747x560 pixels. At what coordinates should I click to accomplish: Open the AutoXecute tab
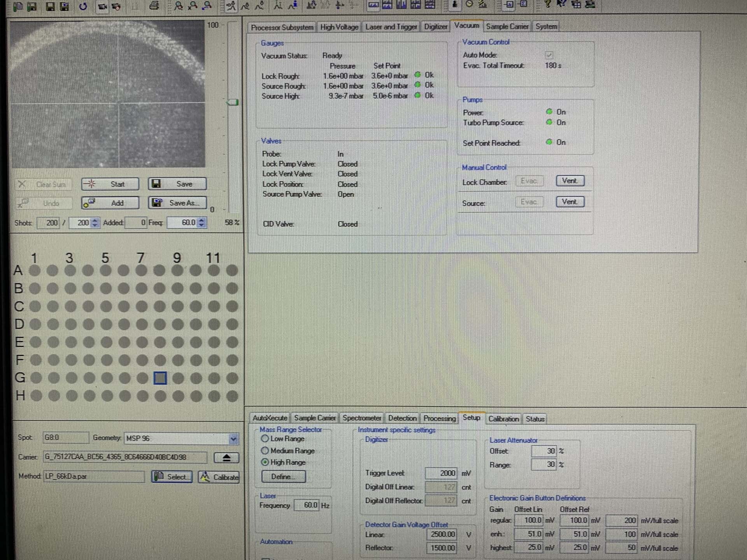point(270,418)
